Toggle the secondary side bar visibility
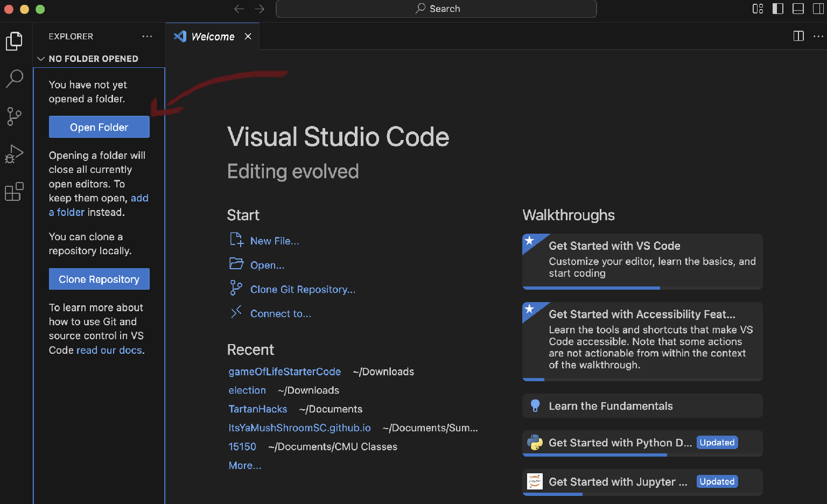The image size is (827, 504). [818, 9]
